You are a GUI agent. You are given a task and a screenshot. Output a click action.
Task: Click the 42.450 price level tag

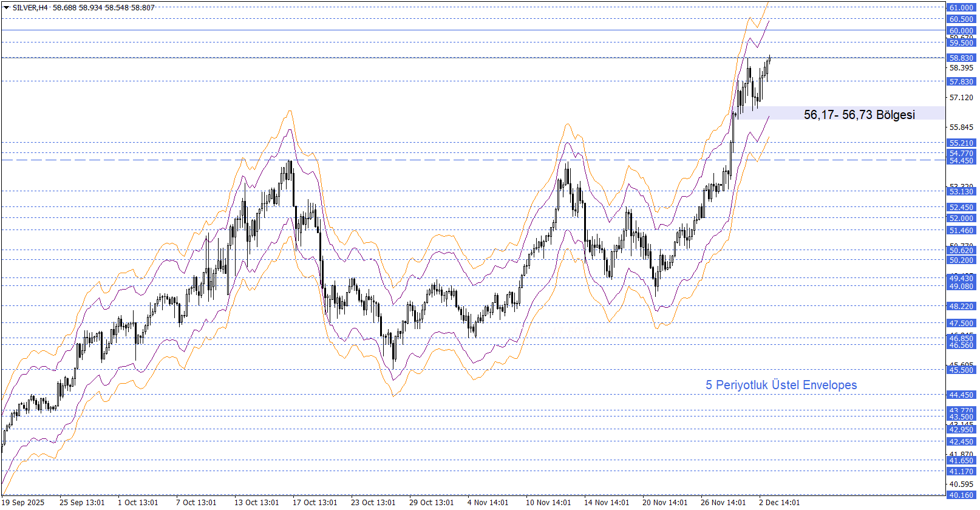pos(961,442)
